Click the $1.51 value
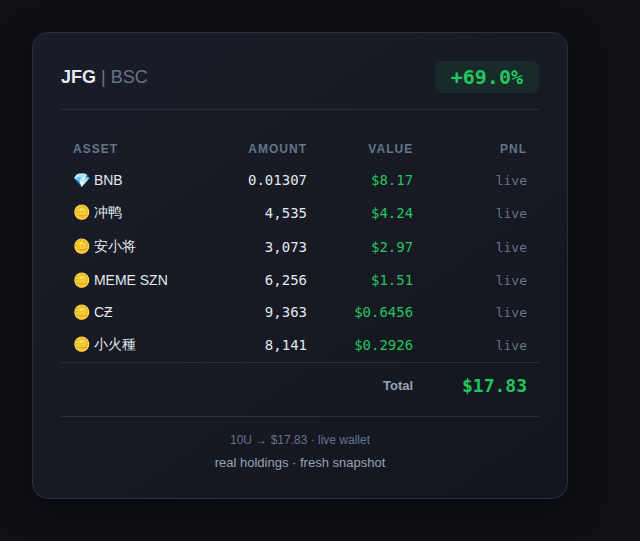 (x=392, y=280)
